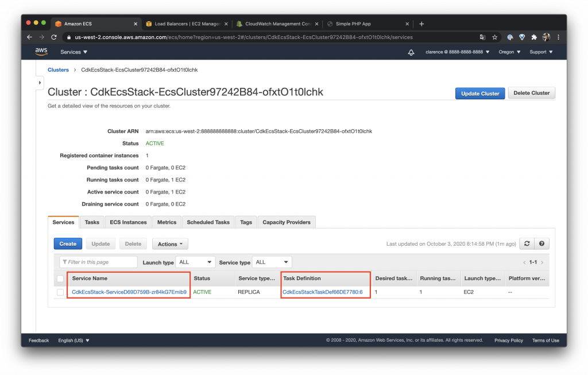Open the Terms of Use footer link
Image resolution: width=588 pixels, height=375 pixels.
[x=546, y=341]
